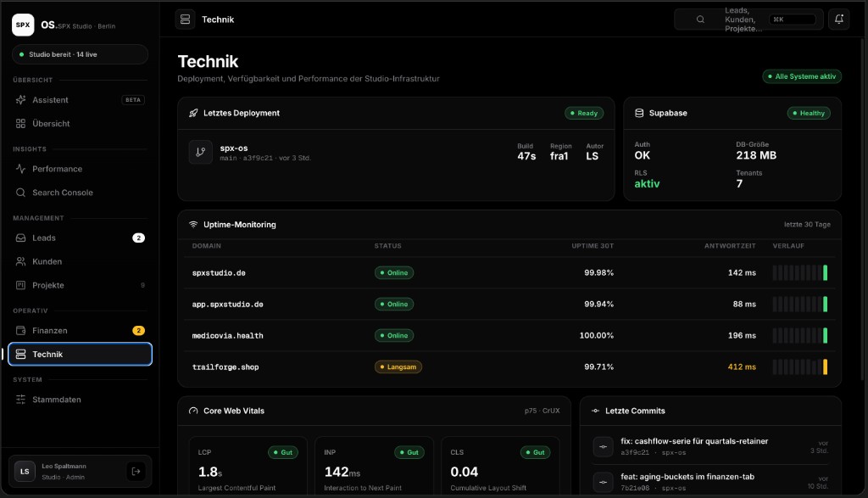Click the Übersicht grid icon
This screenshot has width=868, height=498.
[20, 124]
